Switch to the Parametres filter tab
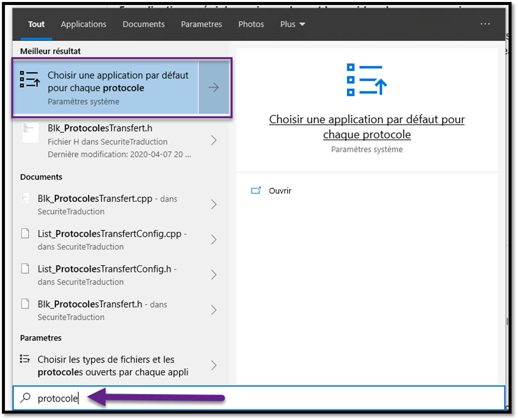Image resolution: width=518 pixels, height=420 pixels. tap(201, 24)
